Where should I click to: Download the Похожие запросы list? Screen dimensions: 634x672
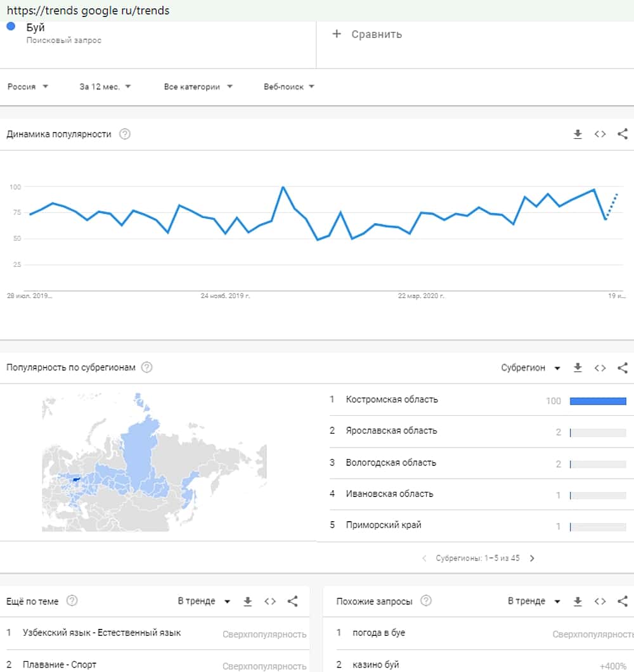point(578,601)
